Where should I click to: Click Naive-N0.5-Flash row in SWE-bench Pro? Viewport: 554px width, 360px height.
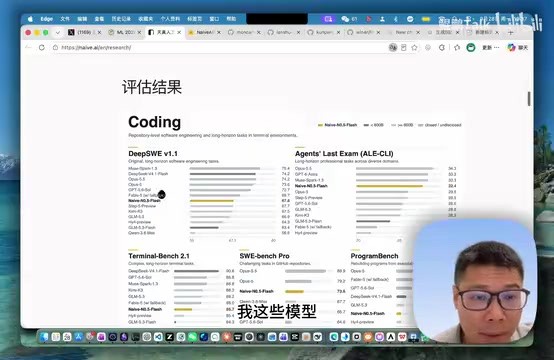293,291
